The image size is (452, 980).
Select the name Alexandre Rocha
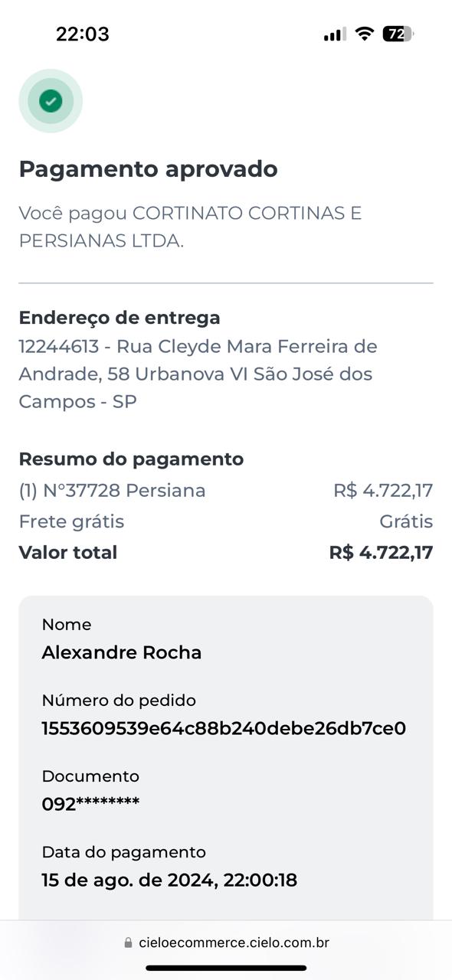(x=122, y=652)
